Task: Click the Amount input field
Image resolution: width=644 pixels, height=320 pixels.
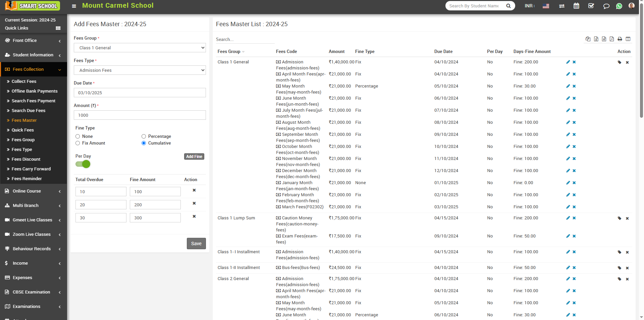Action: click(x=140, y=115)
